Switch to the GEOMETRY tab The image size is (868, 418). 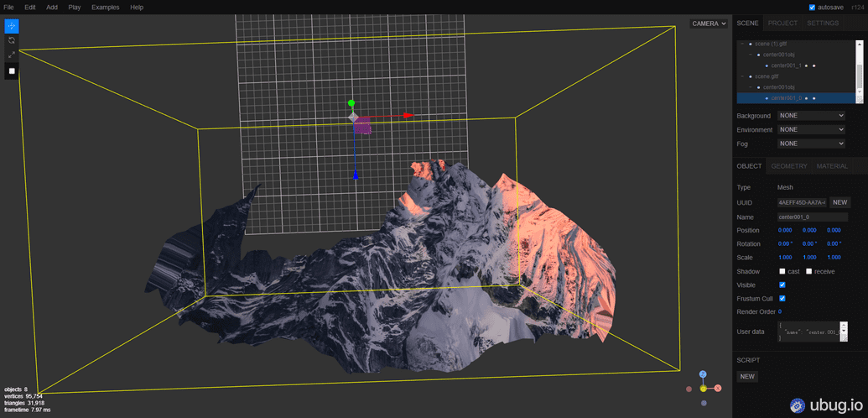pos(788,166)
